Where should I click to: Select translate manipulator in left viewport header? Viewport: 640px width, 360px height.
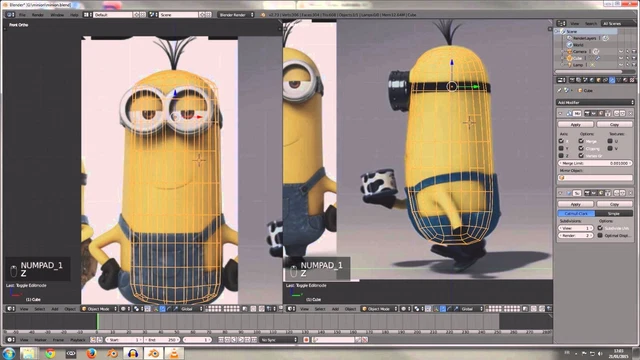pyautogui.click(x=162, y=309)
